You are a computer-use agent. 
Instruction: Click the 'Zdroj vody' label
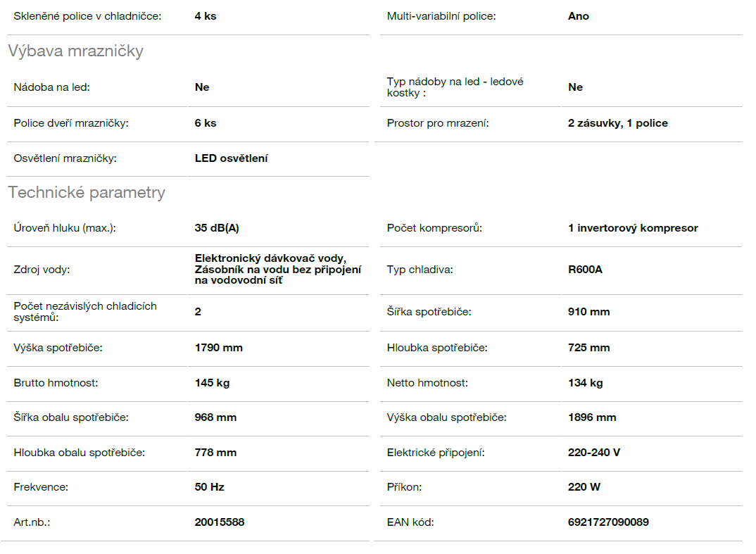42,270
